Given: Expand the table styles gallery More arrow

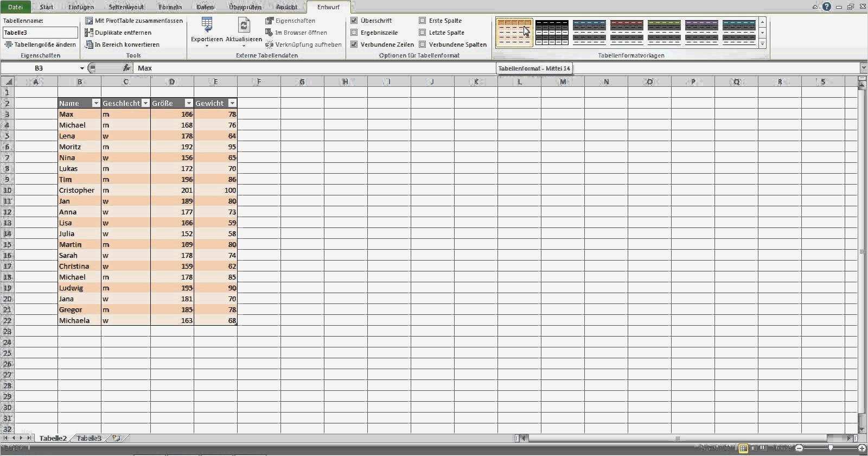Looking at the screenshot, I should (762, 44).
